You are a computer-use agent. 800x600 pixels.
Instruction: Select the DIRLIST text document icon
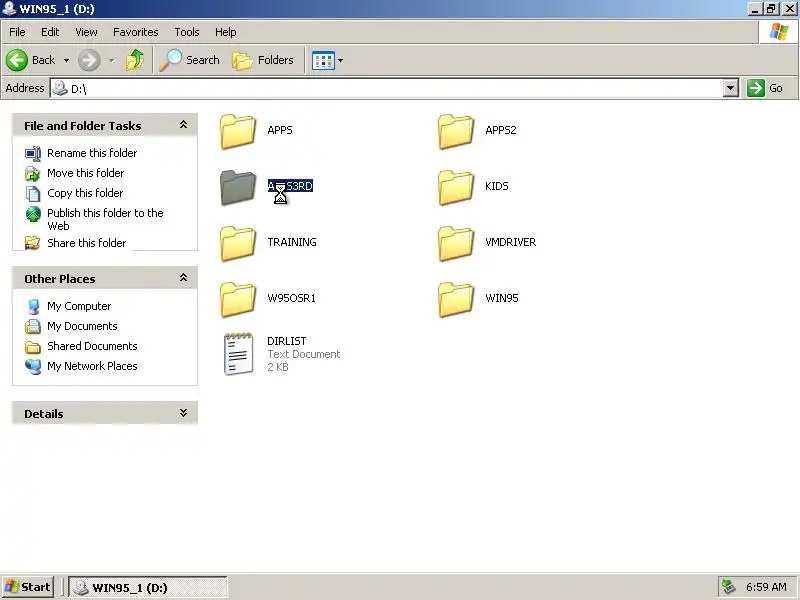tap(238, 354)
